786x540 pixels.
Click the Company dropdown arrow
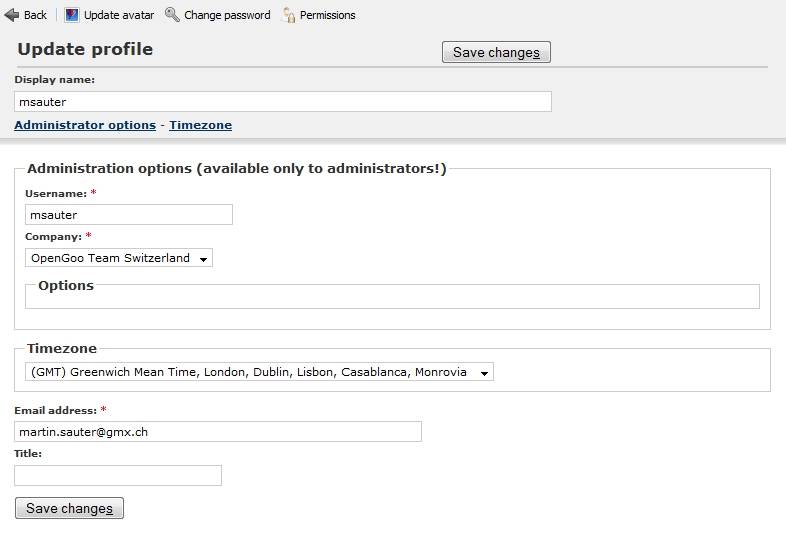point(204,259)
